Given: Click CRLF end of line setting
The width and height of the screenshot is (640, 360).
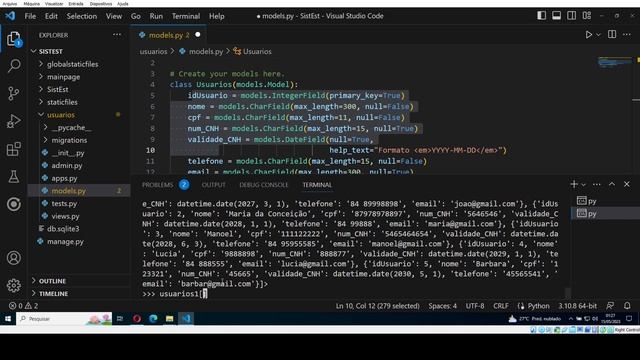Looking at the screenshot, I should [x=501, y=306].
